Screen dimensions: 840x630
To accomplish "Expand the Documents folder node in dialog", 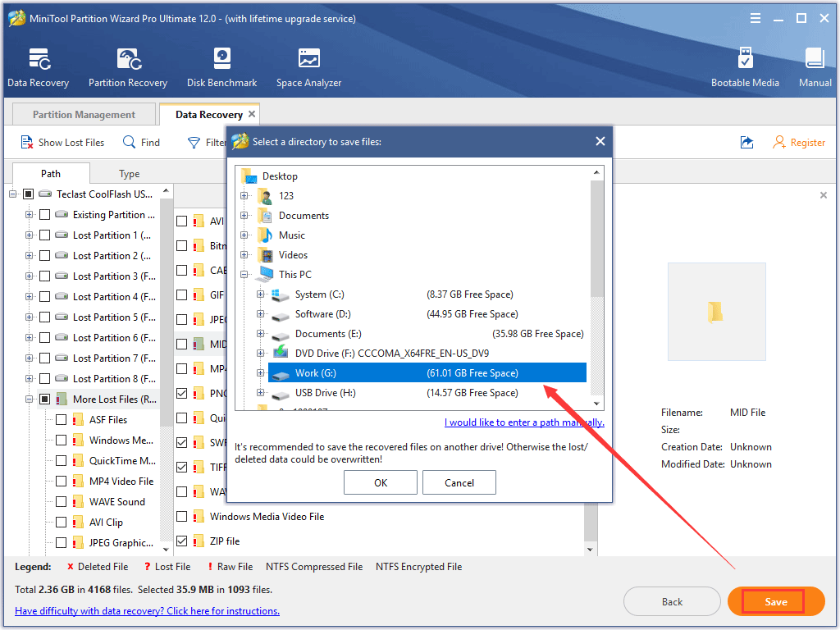I will (x=244, y=216).
